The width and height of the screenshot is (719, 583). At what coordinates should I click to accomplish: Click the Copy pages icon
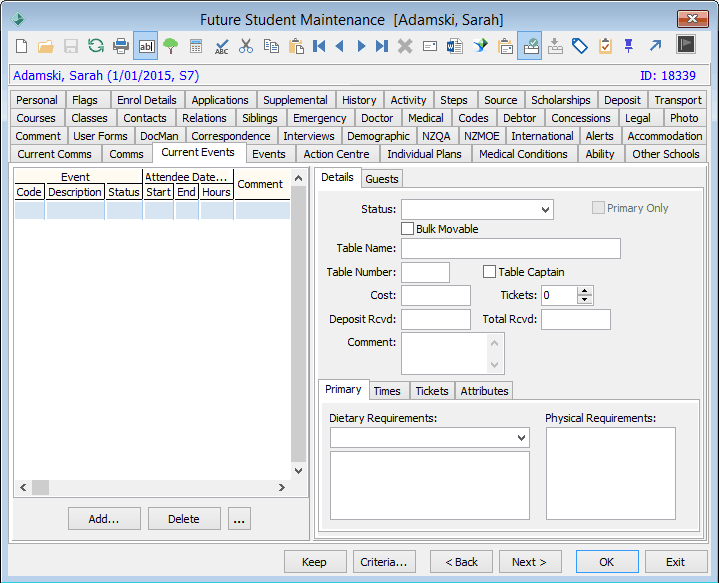coord(271,46)
